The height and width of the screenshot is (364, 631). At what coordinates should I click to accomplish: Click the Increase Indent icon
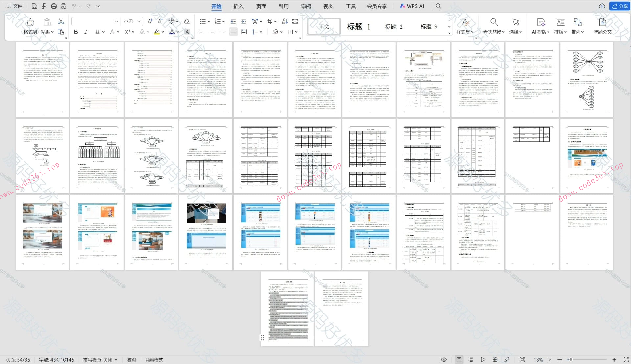[244, 21]
